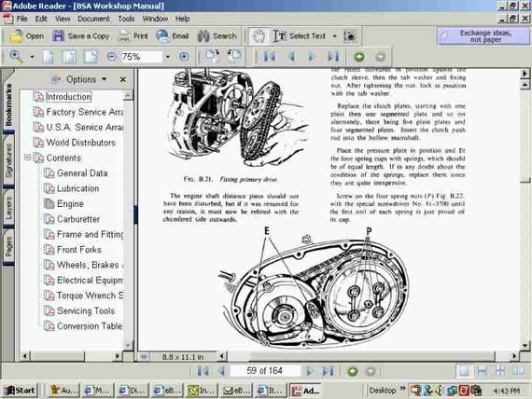Open Engine bookmark
Viewport: 532px width, 399px height.
pos(70,204)
